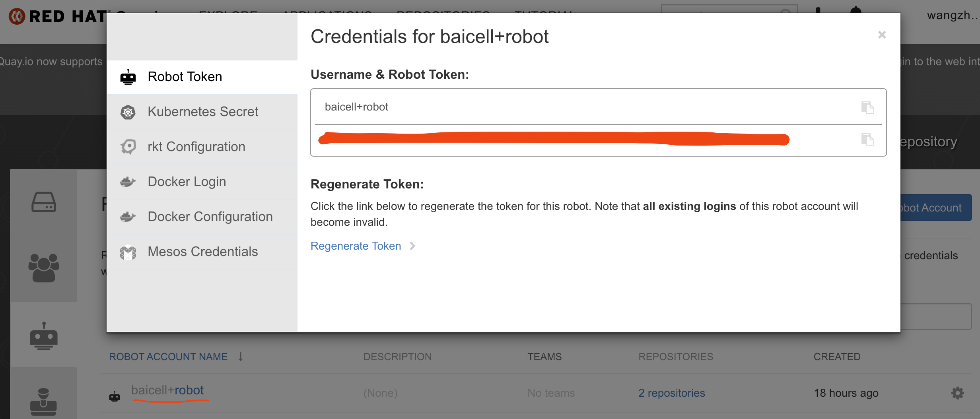This screenshot has width=980, height=419.
Task: Click the robot icon beside baicell+robot row
Action: pyautogui.click(x=115, y=396)
